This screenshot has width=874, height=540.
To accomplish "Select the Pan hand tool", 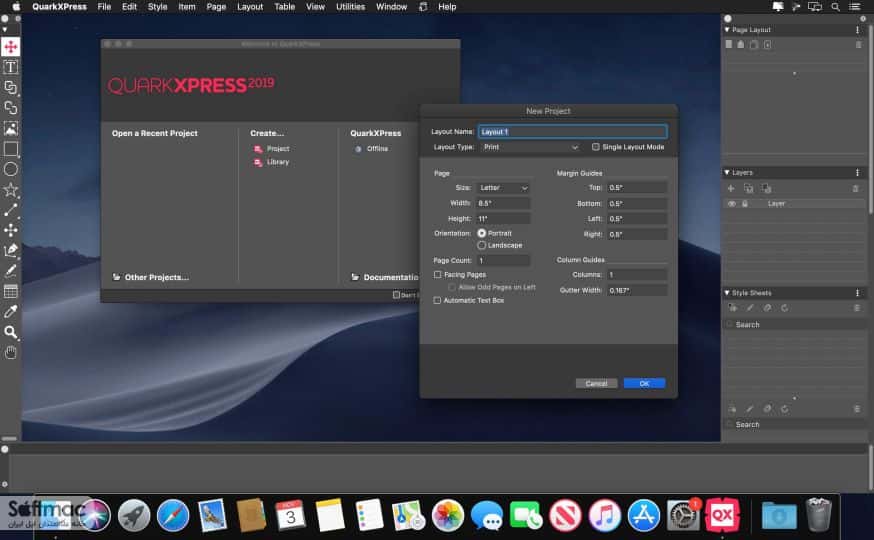I will pyautogui.click(x=11, y=352).
